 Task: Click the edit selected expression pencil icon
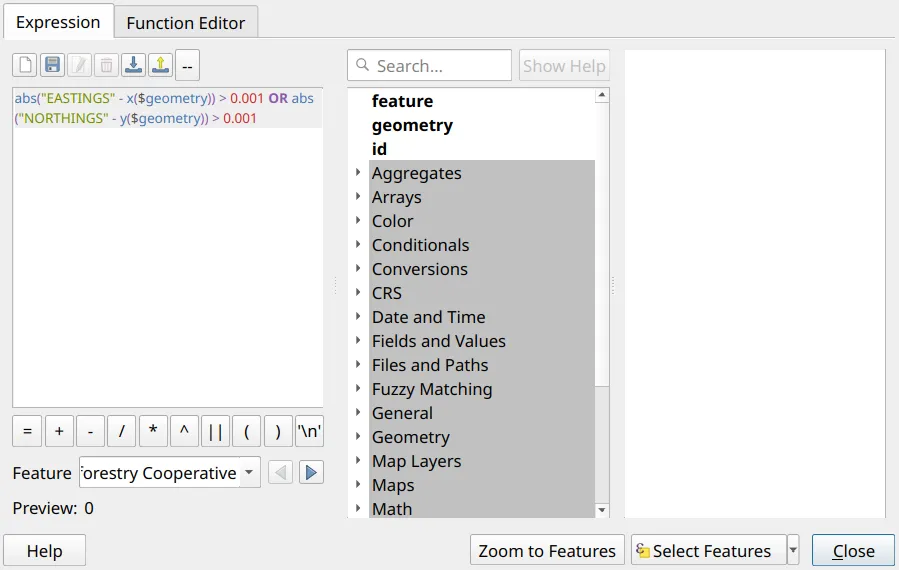(79, 65)
